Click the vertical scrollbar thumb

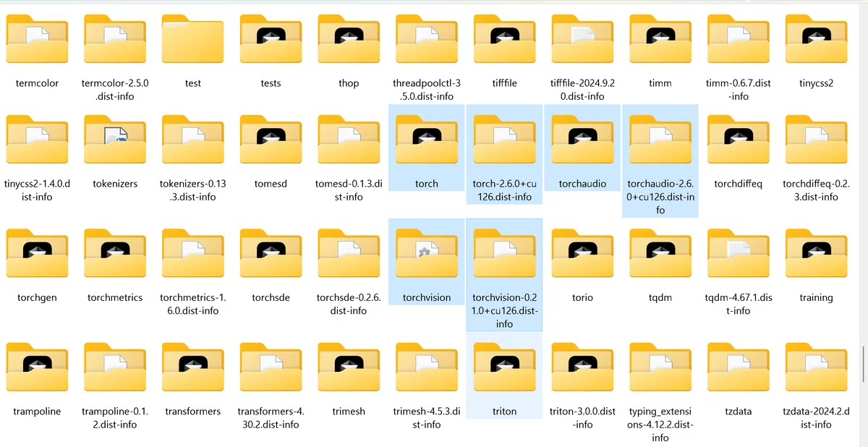[x=864, y=364]
